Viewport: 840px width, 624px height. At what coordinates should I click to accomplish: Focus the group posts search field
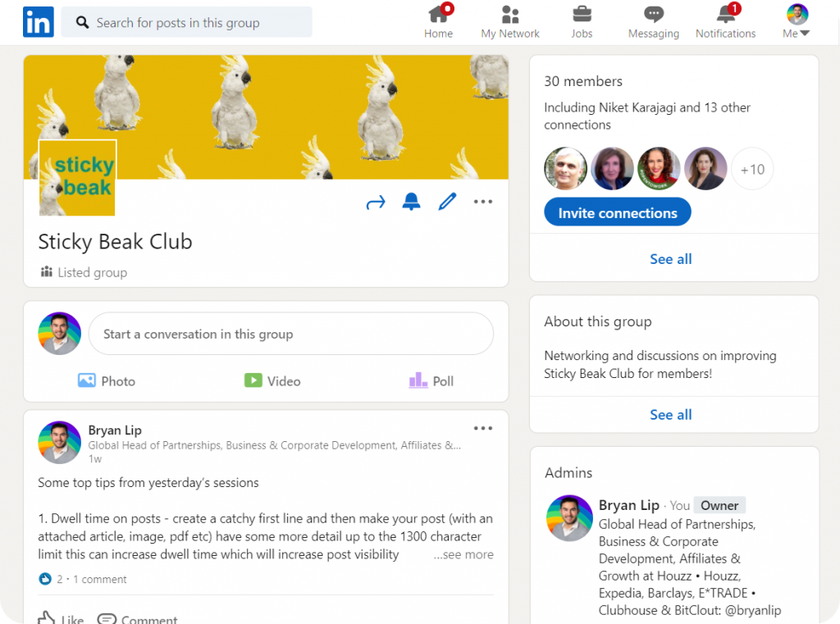[x=186, y=22]
